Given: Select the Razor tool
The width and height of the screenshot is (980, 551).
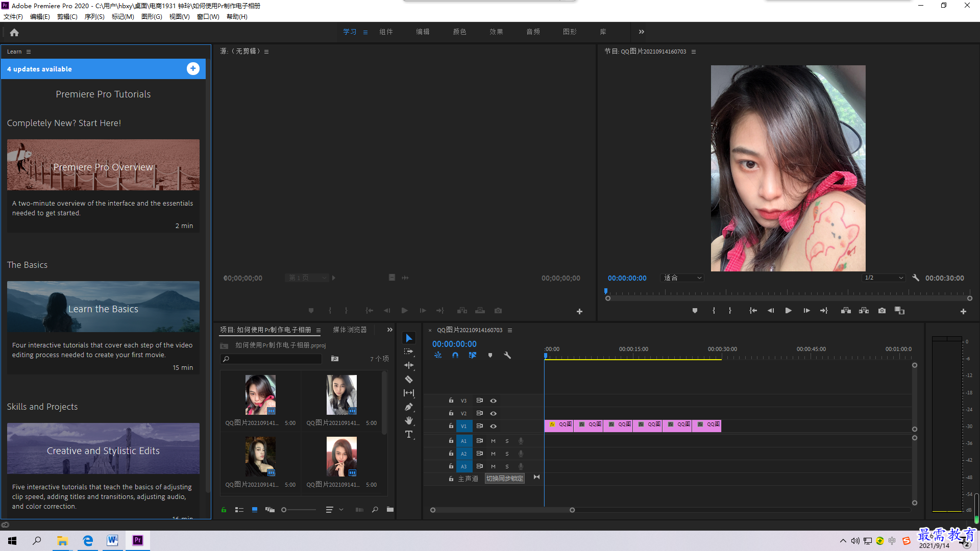Looking at the screenshot, I should pos(408,379).
